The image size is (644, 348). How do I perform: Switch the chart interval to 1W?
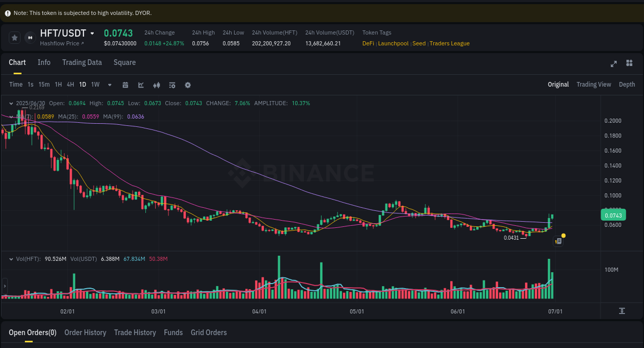(x=95, y=84)
